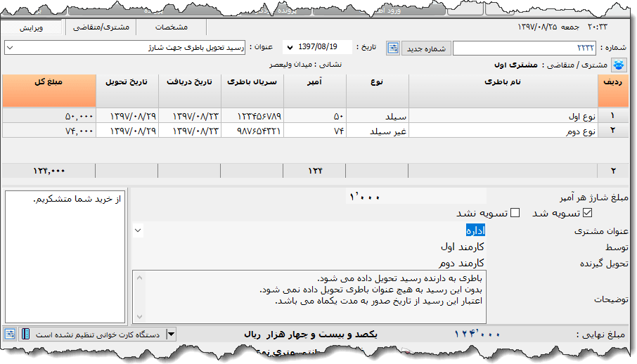
Task: Click the از خرید شما متشکریم memo box
Action: pyautogui.click(x=65, y=256)
